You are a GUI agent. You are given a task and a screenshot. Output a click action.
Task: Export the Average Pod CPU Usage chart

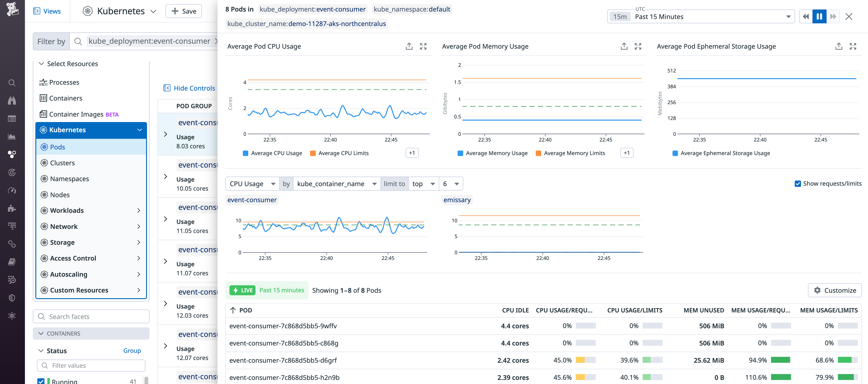(x=409, y=46)
